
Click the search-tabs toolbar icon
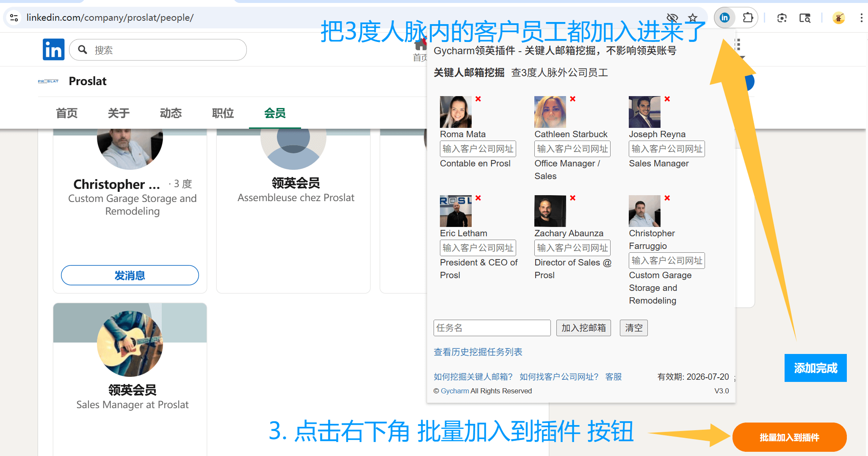pos(804,18)
